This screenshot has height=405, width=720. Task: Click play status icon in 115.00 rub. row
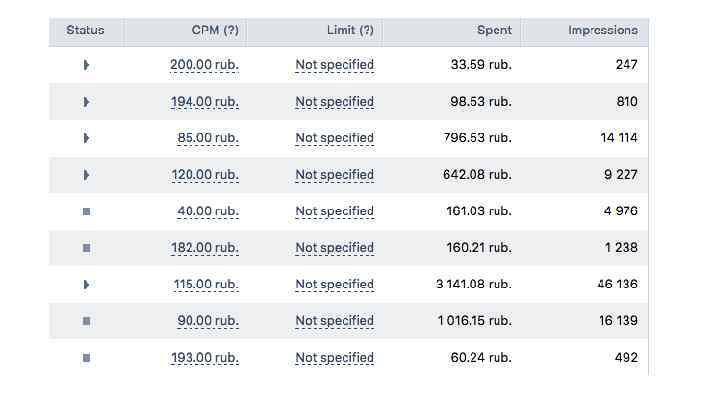[x=86, y=285]
